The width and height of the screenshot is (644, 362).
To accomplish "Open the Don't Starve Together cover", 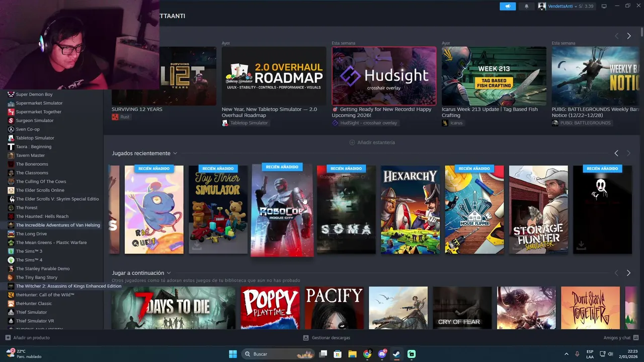I will [590, 308].
